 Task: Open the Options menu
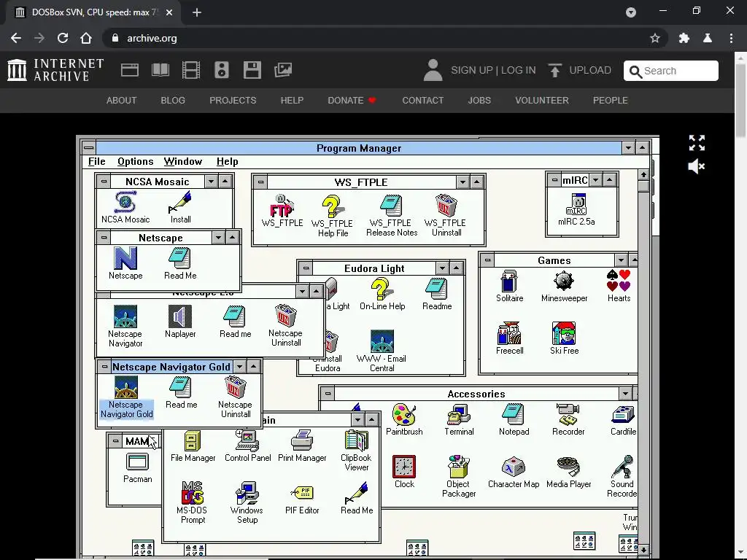coord(135,161)
